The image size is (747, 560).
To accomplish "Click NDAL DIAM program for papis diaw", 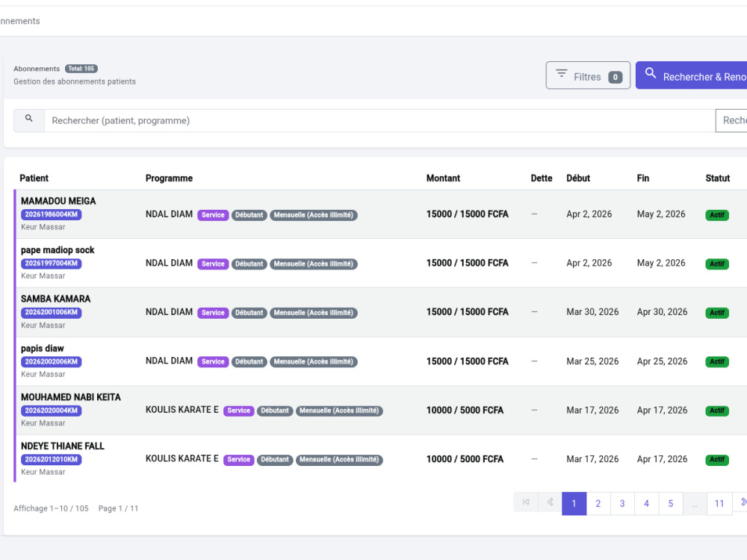I will coord(169,361).
